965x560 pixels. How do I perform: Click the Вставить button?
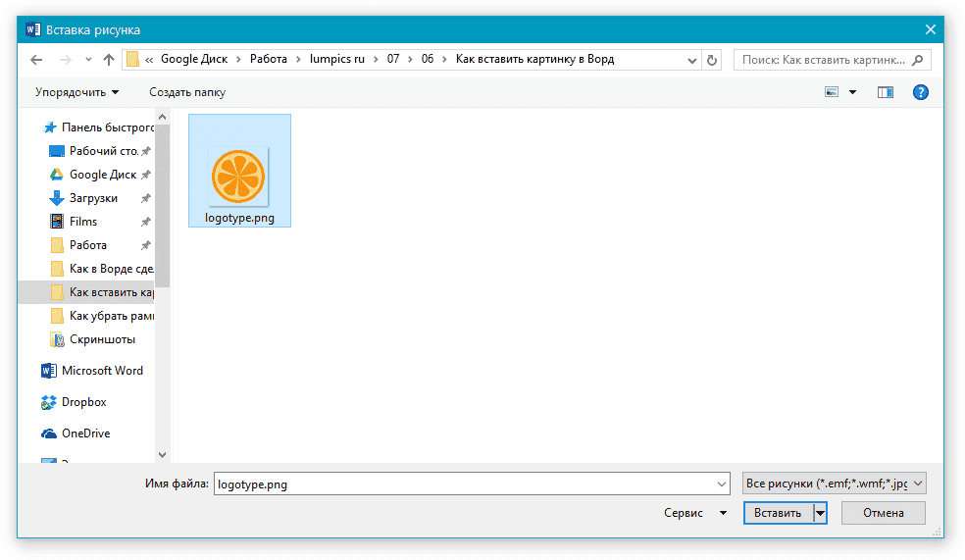pos(778,513)
